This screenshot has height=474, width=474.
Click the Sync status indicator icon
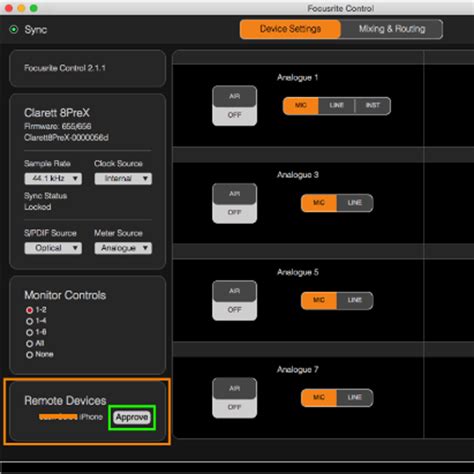[14, 29]
